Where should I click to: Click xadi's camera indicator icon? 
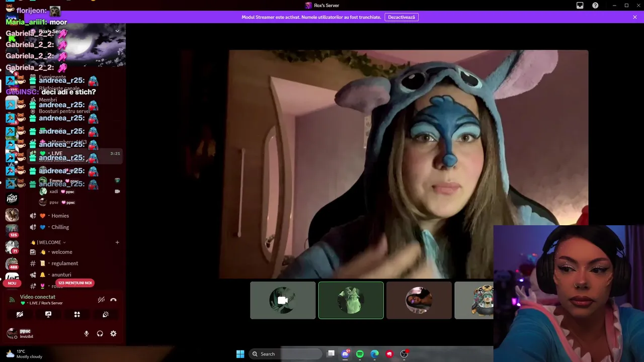click(117, 192)
